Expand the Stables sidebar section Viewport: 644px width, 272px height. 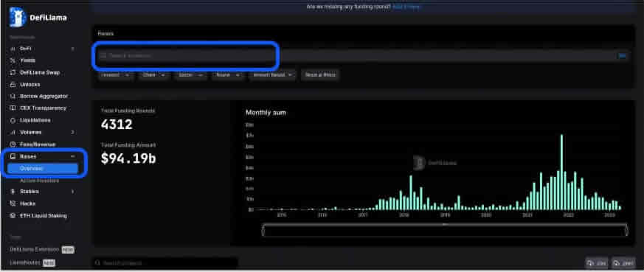tap(73, 191)
